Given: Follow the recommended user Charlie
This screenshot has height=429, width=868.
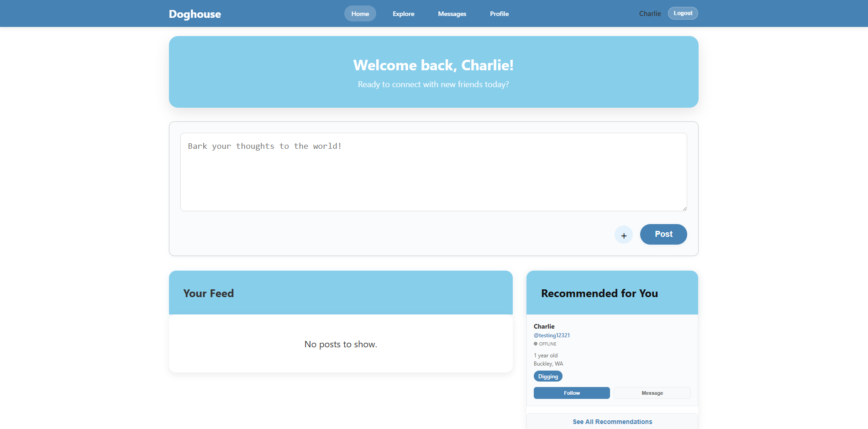Looking at the screenshot, I should [x=571, y=393].
